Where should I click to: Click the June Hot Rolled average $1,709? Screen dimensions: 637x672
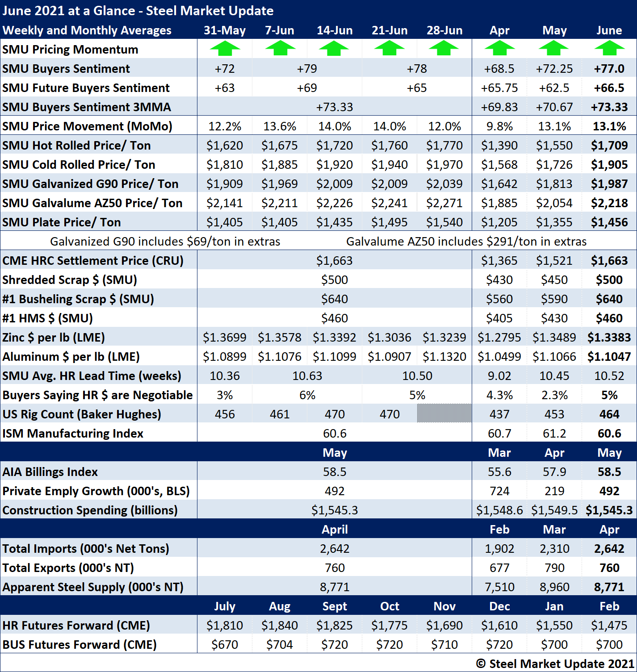609,146
